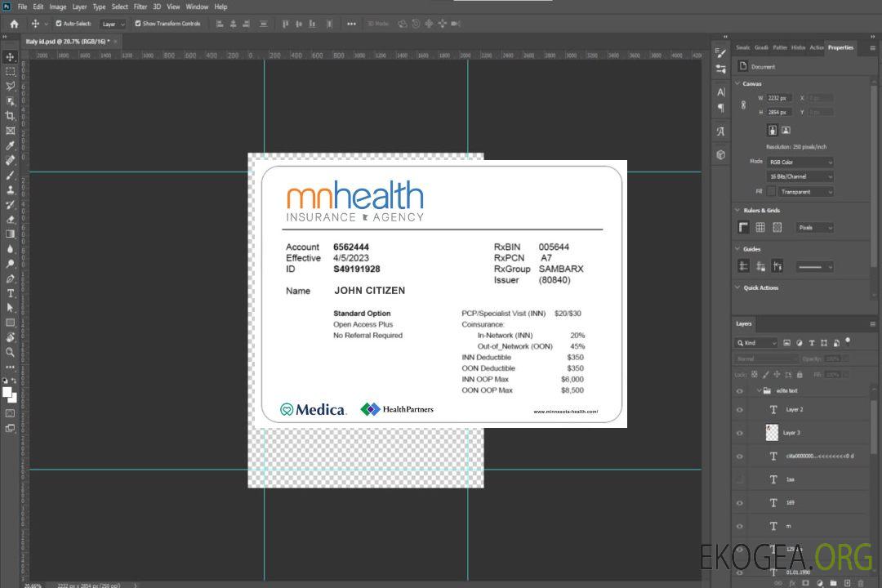Screen dimensions: 882x588
Task: Open the Mode RGB Color dropdown
Action: coord(800,162)
